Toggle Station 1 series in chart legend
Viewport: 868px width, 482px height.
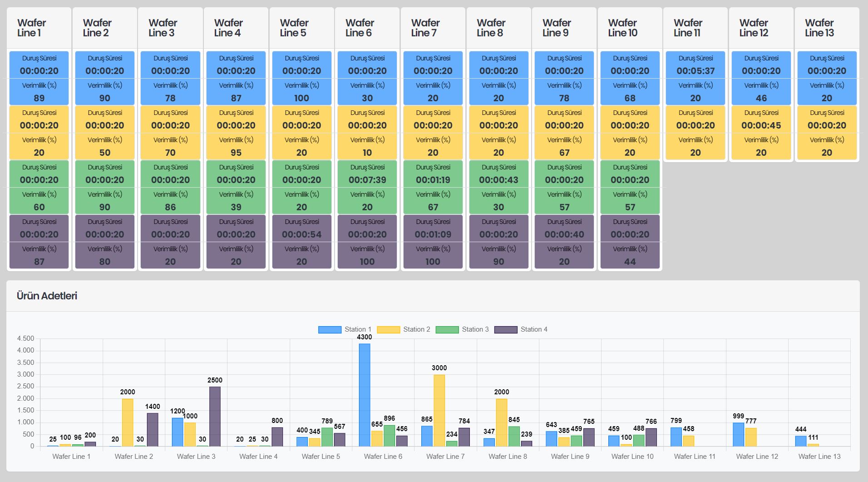click(345, 329)
